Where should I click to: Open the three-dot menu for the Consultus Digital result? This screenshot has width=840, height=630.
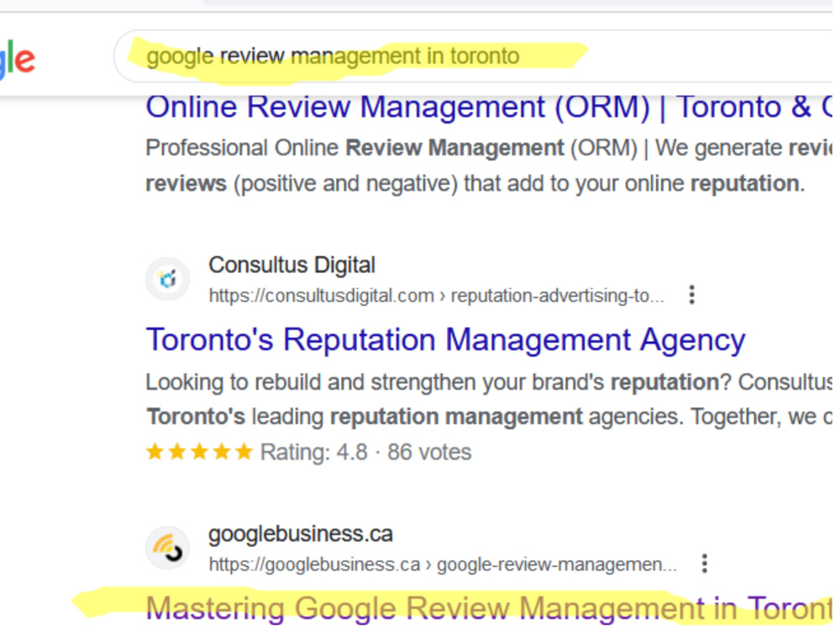[x=691, y=295]
